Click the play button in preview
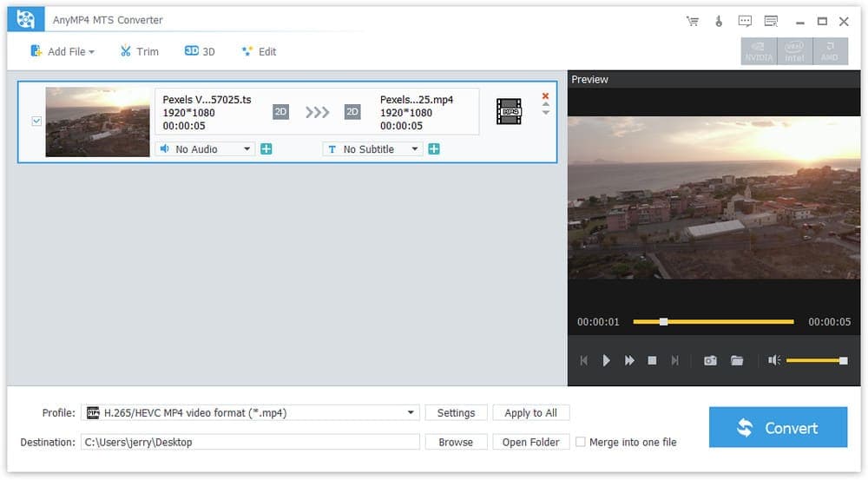 (x=607, y=360)
